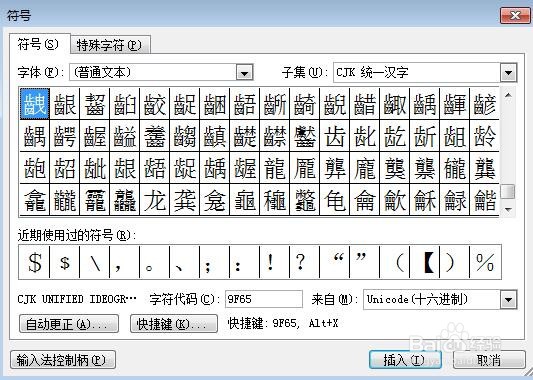Pick the 龋 character cell

[x=214, y=168]
